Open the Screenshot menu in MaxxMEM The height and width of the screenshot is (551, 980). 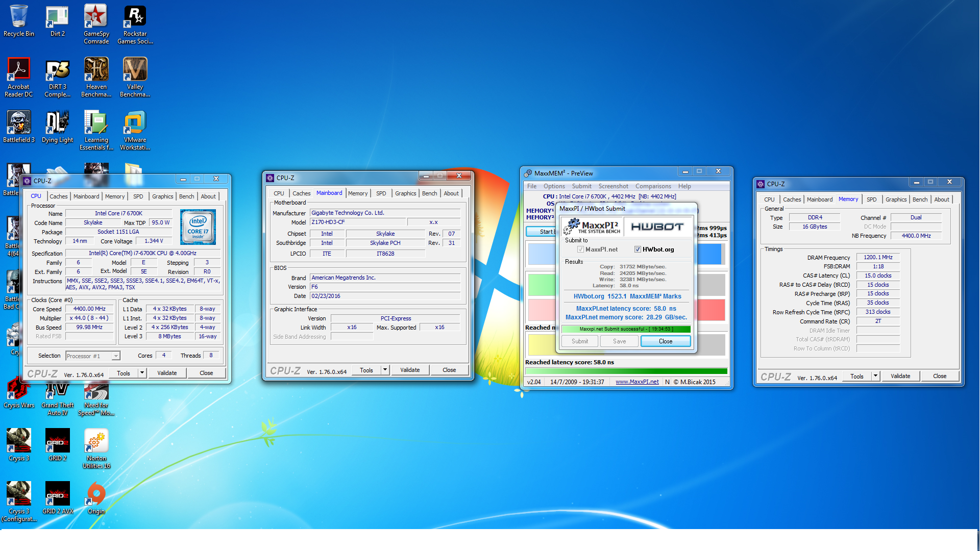click(x=613, y=186)
